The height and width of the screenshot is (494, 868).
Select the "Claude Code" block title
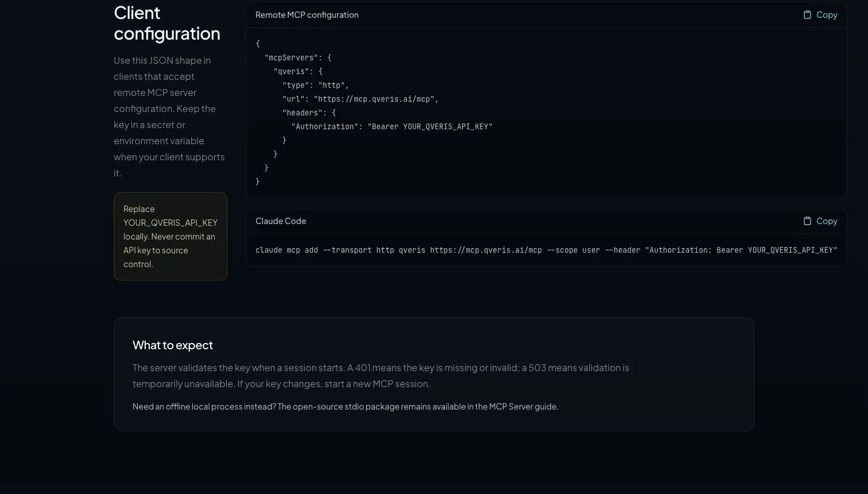pyautogui.click(x=281, y=221)
